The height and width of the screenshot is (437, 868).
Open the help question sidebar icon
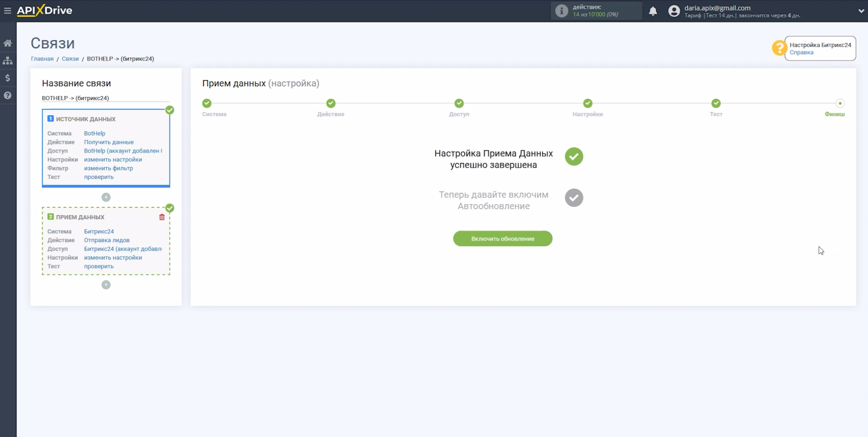tap(8, 96)
